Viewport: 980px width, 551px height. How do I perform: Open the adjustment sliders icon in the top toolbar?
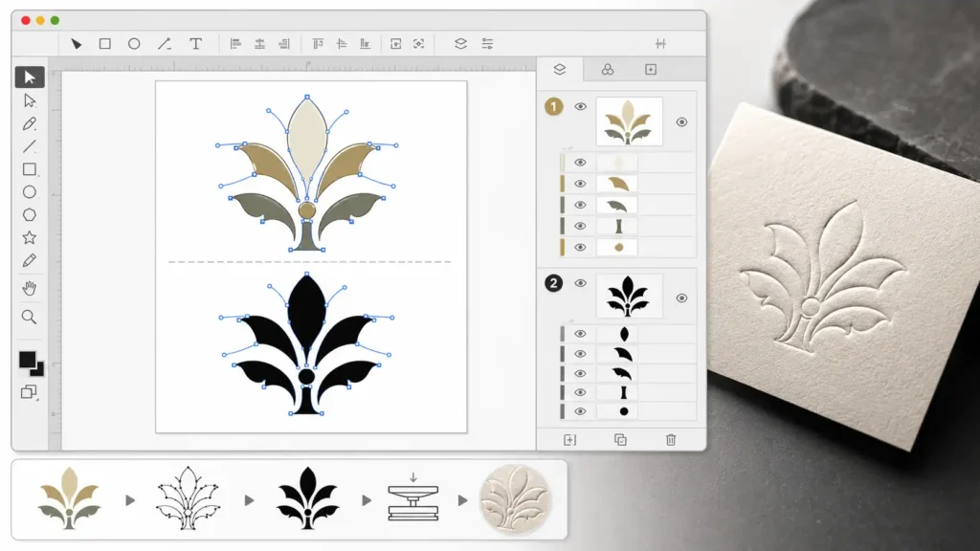coord(487,44)
